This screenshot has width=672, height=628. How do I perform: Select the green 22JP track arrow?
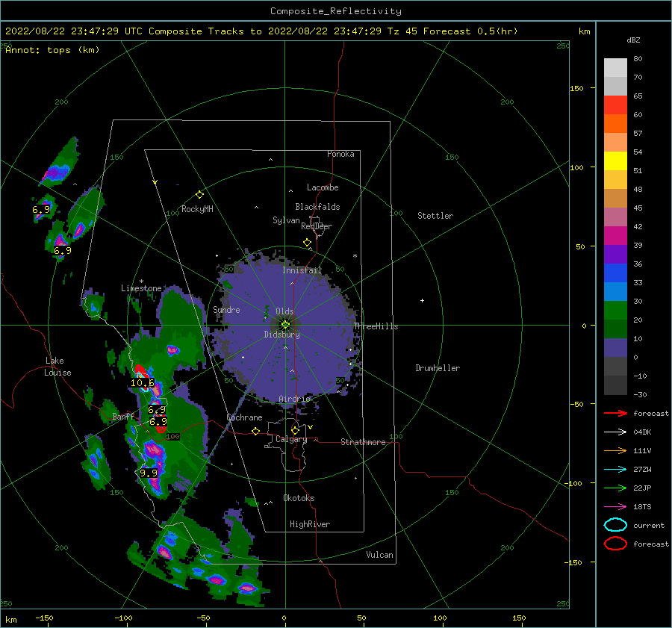[x=615, y=488]
